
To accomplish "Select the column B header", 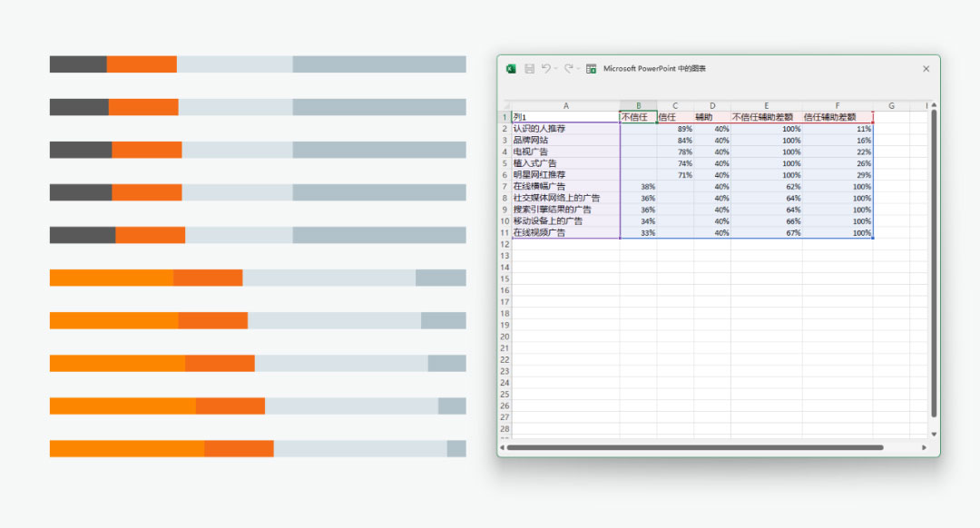I will coord(639,106).
